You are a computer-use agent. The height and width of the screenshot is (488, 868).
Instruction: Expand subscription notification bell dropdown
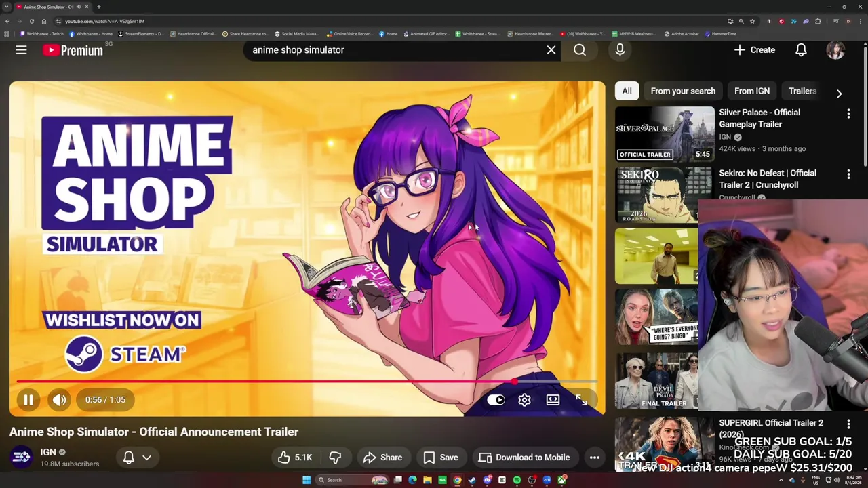coord(137,457)
